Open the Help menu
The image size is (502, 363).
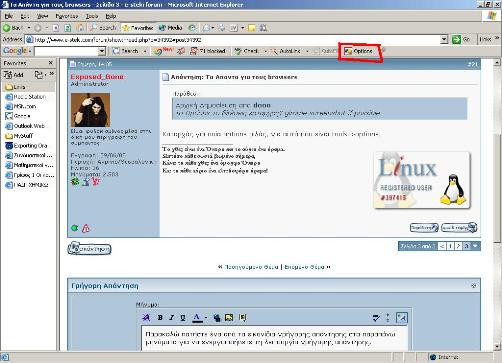(111, 16)
